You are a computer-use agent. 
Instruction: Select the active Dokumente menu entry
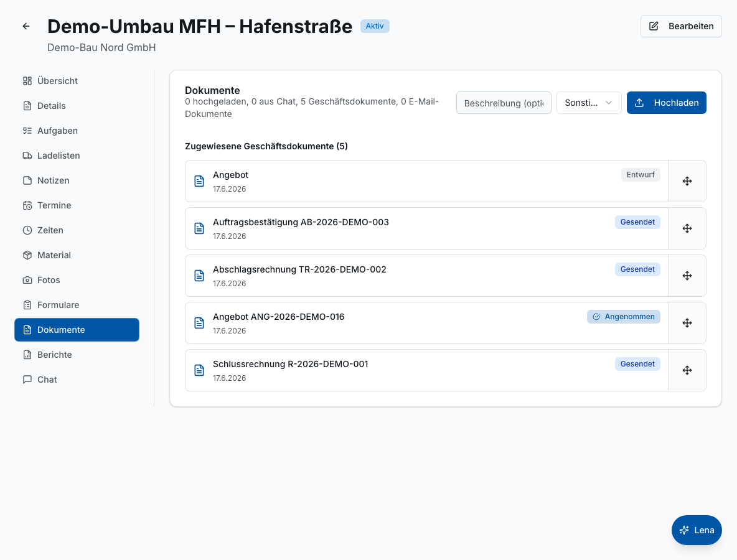[77, 330]
